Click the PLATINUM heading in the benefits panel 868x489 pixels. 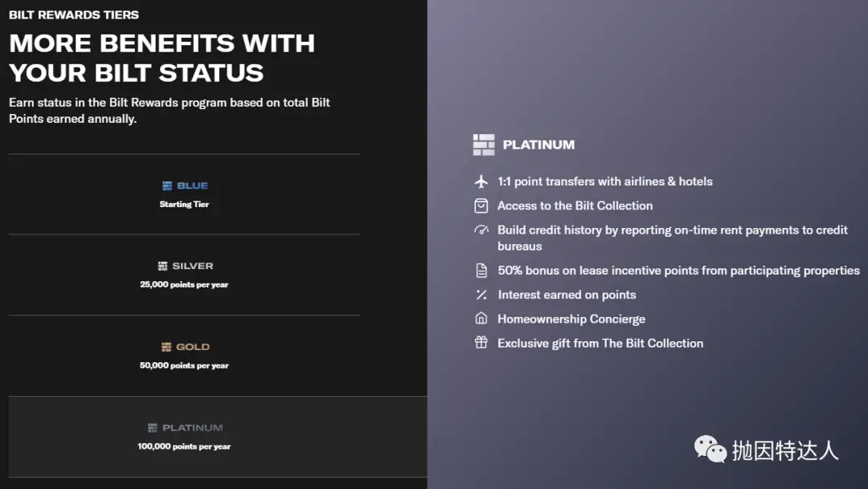click(x=538, y=145)
